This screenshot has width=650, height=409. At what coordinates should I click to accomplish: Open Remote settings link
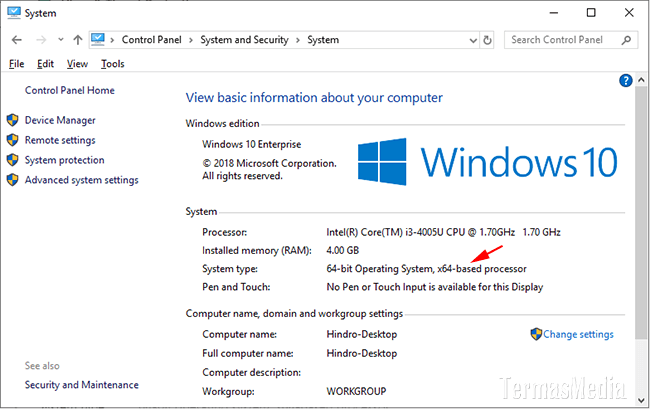(x=60, y=140)
